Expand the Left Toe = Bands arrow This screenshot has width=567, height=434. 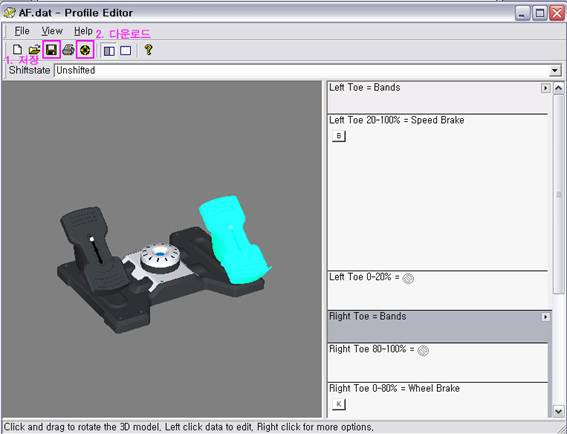click(545, 88)
